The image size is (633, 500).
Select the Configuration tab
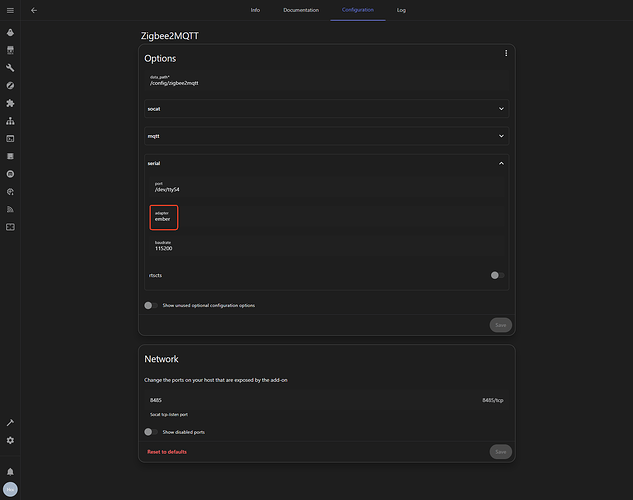coord(358,10)
